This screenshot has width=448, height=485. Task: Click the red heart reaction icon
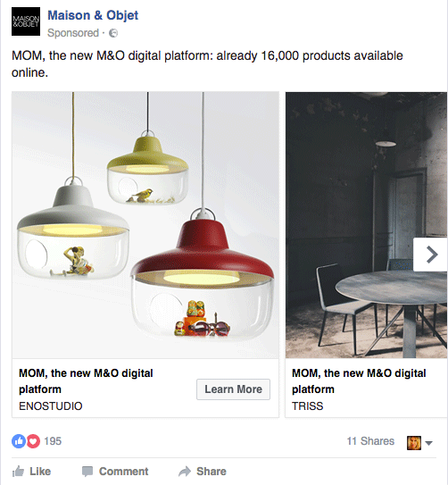tap(33, 441)
